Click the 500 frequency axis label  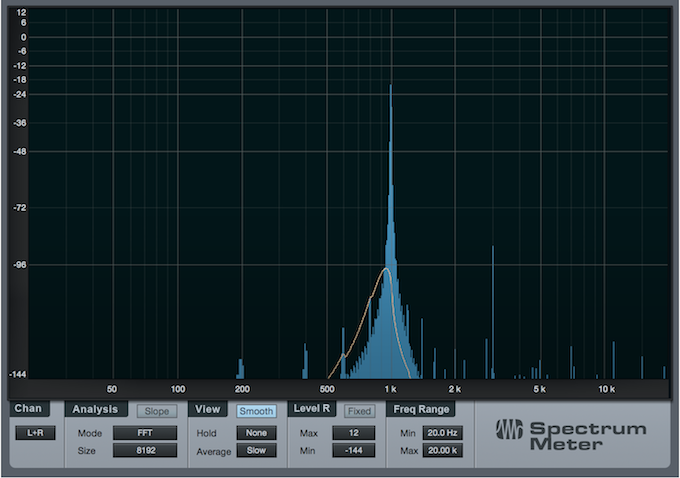327,389
